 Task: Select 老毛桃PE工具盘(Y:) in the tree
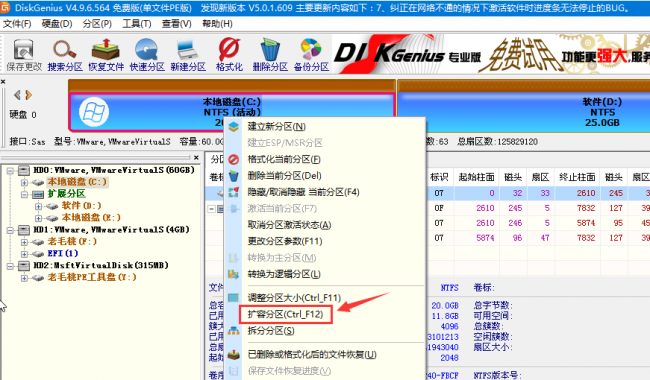[92, 277]
